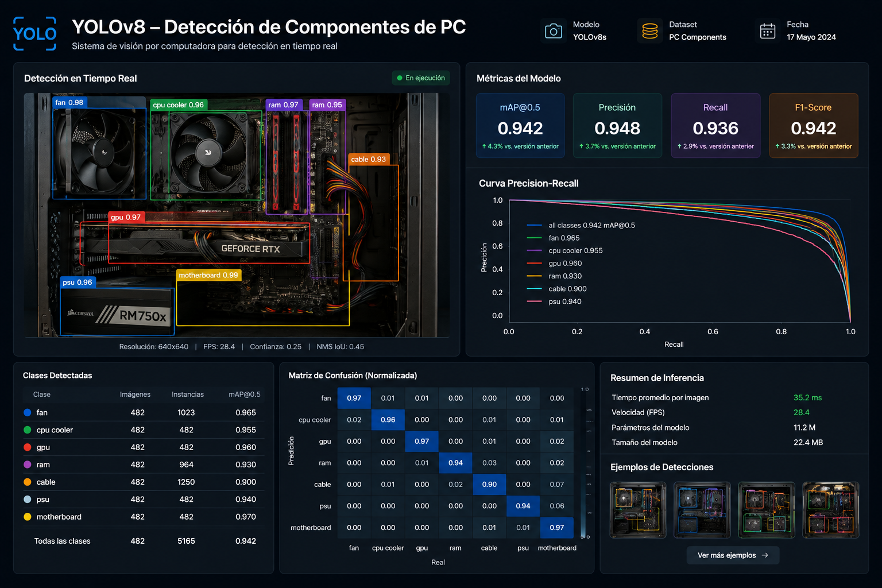This screenshot has height=588, width=882.
Task: Click the 'motherboard 0.99' detection label
Action: pos(208,275)
